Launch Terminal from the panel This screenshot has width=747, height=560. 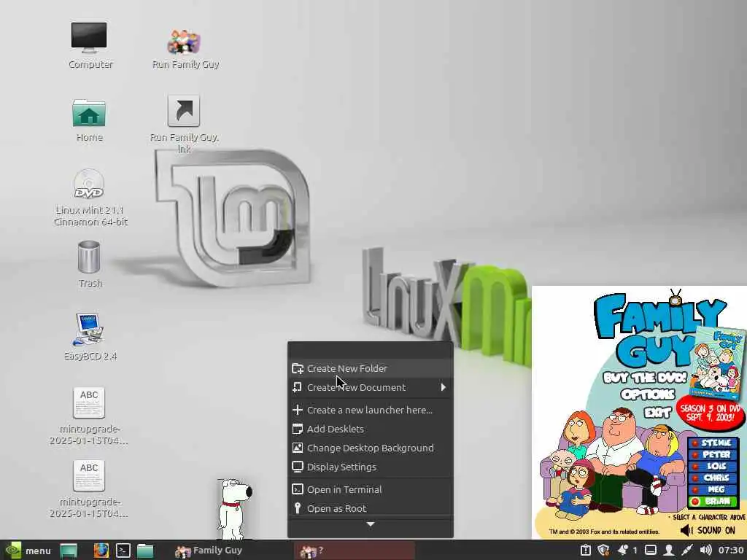point(123,551)
